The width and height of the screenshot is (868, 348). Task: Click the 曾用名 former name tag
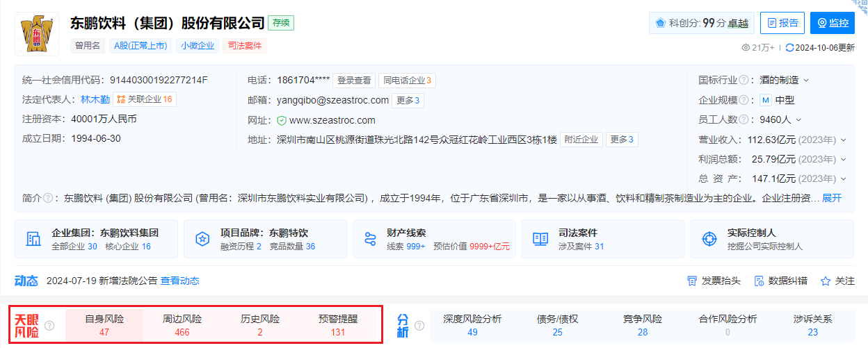click(x=88, y=46)
